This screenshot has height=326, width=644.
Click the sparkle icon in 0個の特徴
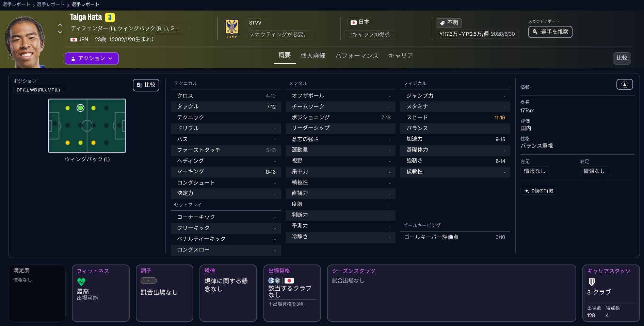527,191
